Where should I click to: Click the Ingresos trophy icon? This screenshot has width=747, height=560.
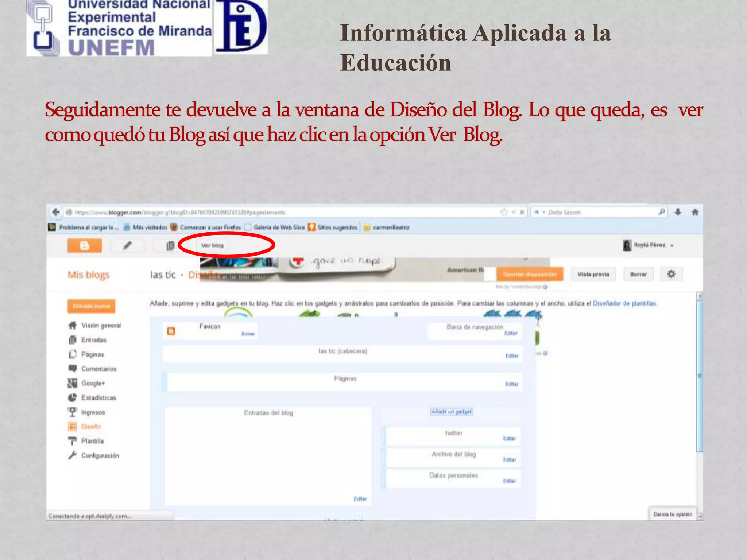[x=73, y=412]
